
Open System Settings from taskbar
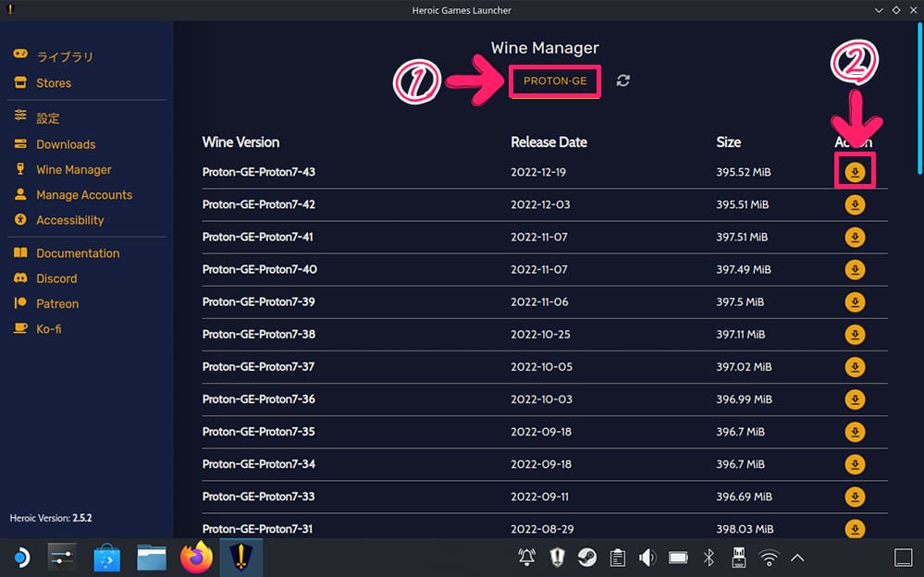[x=62, y=557]
